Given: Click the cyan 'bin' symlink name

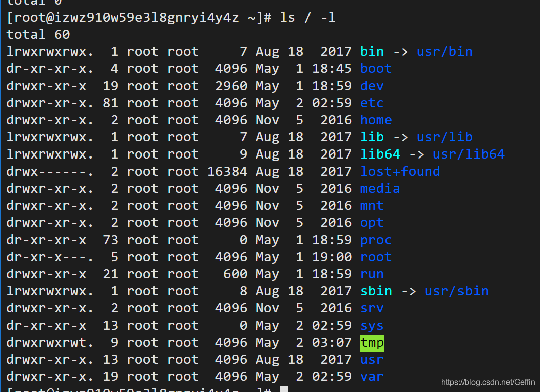Looking at the screenshot, I should 372,51.
